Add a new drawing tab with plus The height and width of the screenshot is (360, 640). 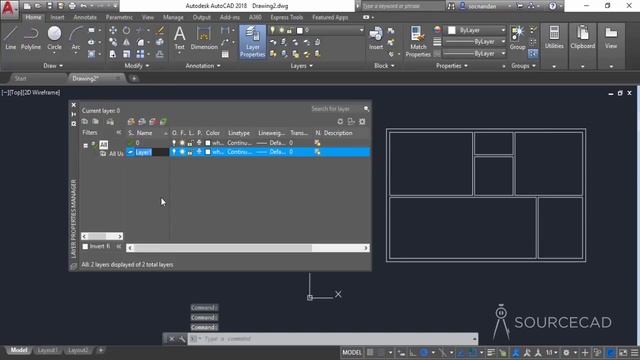[x=134, y=78]
